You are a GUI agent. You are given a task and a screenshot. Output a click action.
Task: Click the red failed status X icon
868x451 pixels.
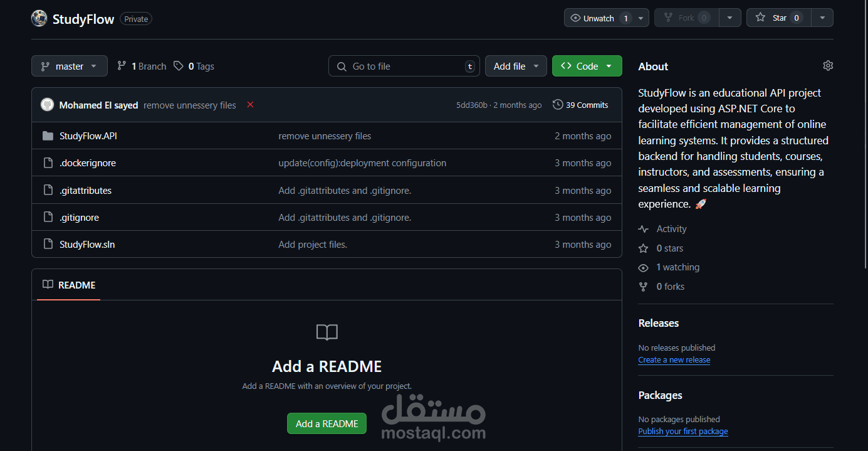coord(250,105)
